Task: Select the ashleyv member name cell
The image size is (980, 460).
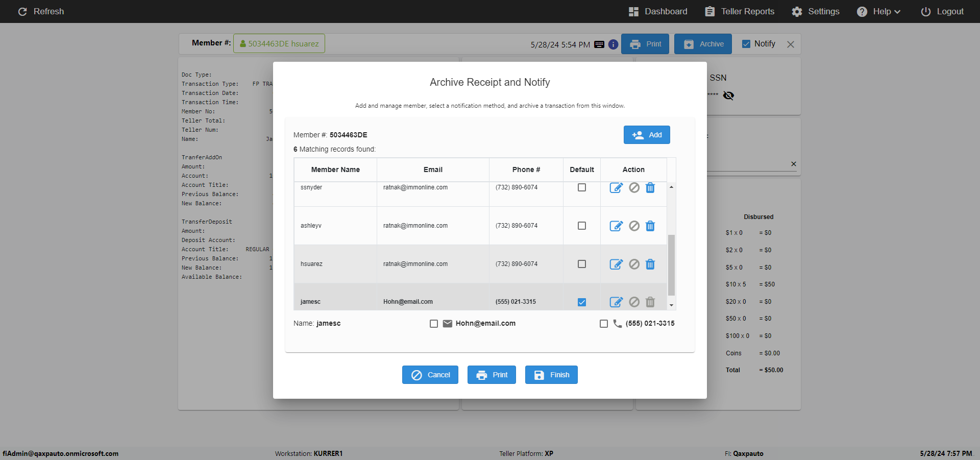Action: click(335, 226)
